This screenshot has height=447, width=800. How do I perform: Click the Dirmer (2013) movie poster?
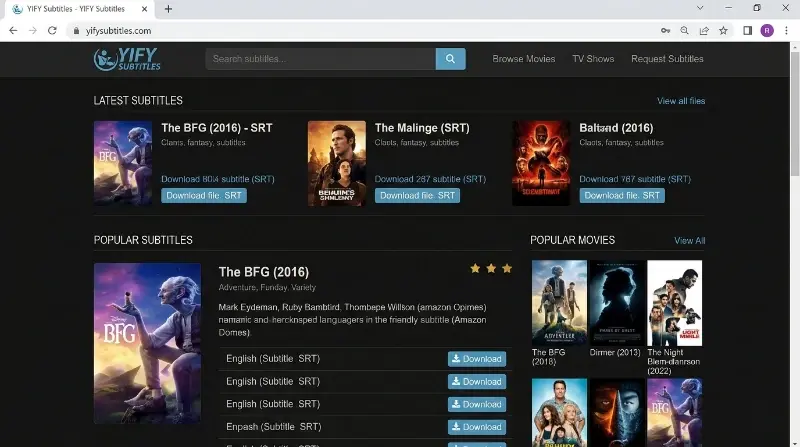pos(617,303)
